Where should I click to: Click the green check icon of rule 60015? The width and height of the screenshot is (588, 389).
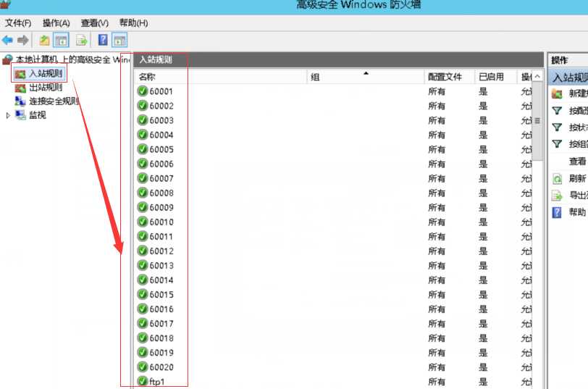point(143,295)
